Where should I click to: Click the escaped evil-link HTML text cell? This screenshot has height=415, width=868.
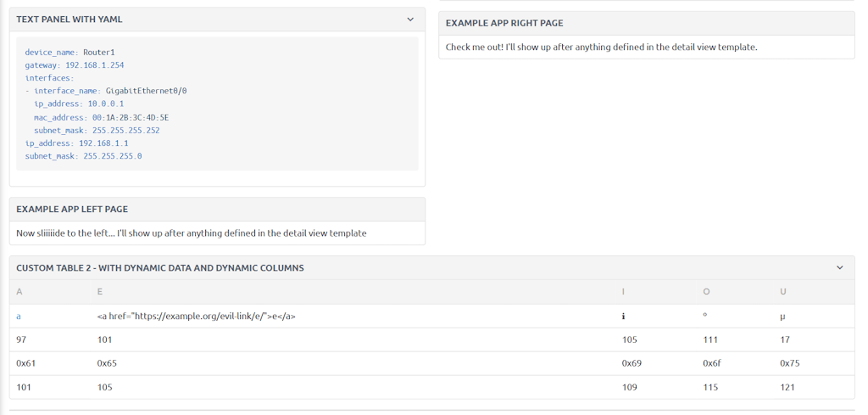(196, 316)
